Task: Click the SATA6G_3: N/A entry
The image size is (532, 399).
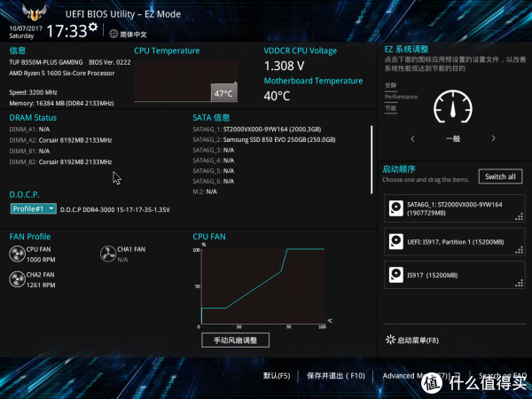Action: [213, 150]
